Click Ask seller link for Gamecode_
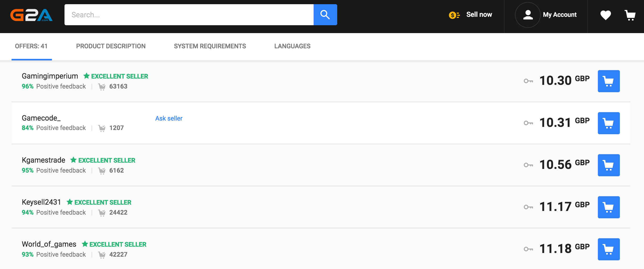The height and width of the screenshot is (269, 644). tap(169, 118)
